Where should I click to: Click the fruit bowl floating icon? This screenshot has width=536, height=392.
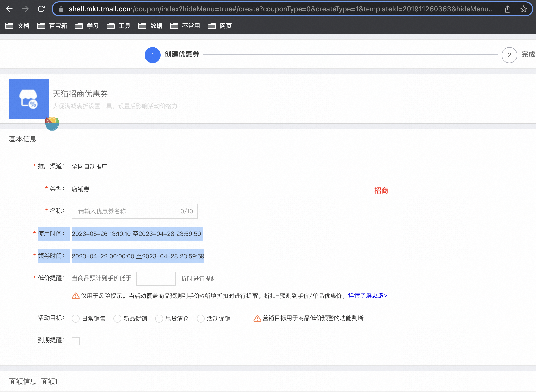52,123
